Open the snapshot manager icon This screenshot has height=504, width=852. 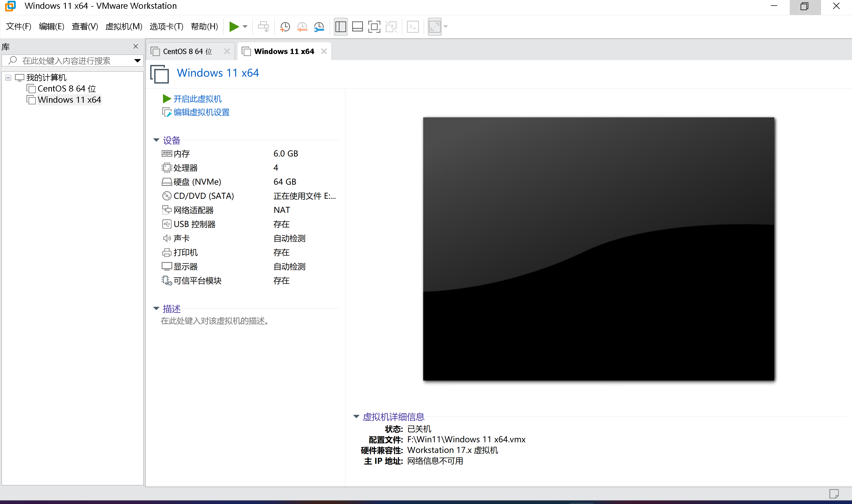tap(319, 27)
